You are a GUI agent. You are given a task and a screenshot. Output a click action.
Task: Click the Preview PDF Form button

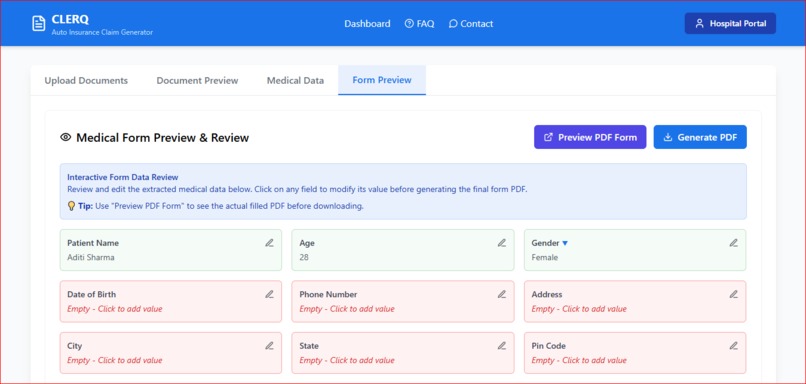click(x=590, y=137)
